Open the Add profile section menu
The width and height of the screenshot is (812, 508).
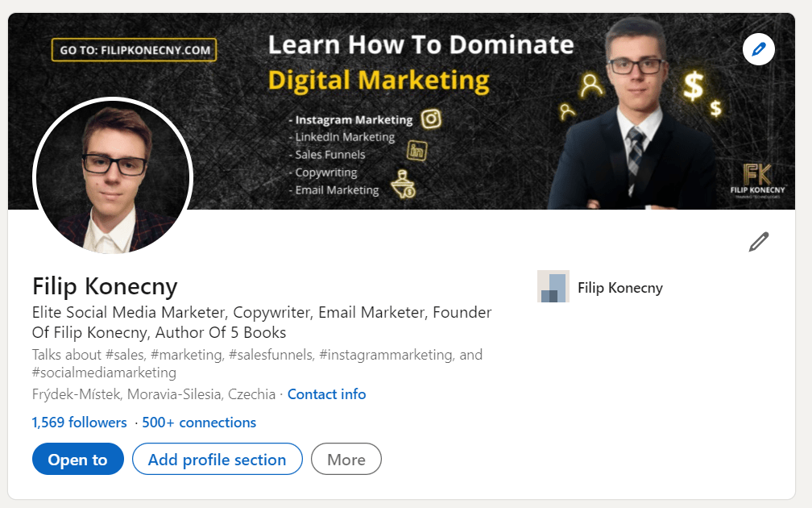[217, 460]
